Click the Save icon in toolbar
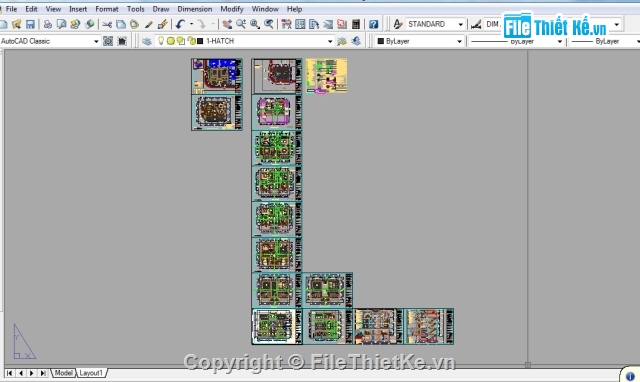640x382 pixels. pyautogui.click(x=30, y=24)
